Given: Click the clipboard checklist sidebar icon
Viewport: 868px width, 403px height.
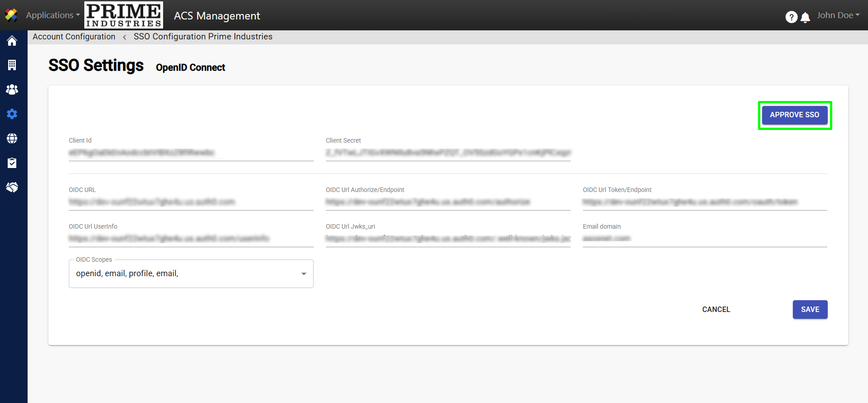Looking at the screenshot, I should pyautogui.click(x=12, y=163).
